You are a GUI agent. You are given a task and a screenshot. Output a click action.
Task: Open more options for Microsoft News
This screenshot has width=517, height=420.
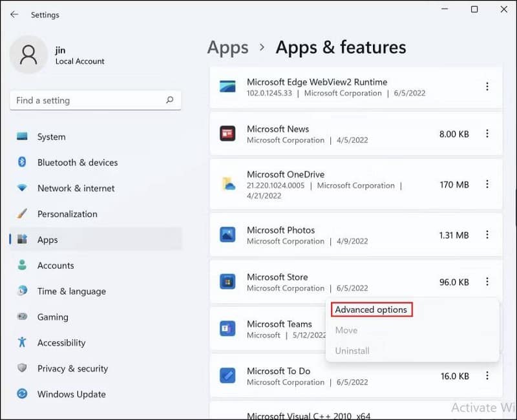pyautogui.click(x=487, y=134)
